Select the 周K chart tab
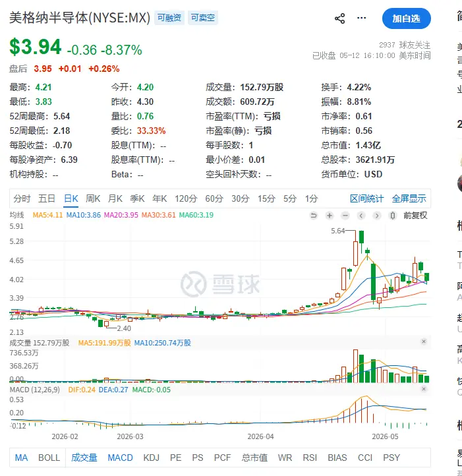462x476 pixels. coord(93,198)
